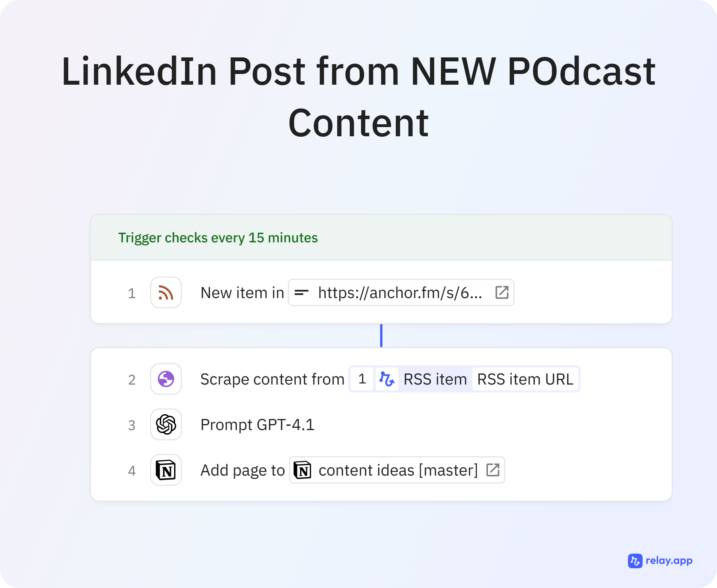Click the step 1 reference number chip
This screenshot has height=588, width=717.
(x=362, y=379)
